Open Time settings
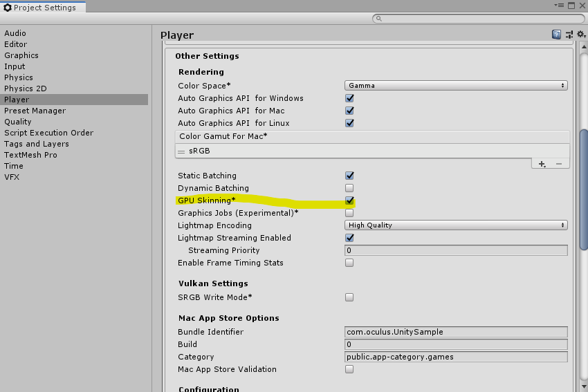The width and height of the screenshot is (588, 392). click(14, 166)
